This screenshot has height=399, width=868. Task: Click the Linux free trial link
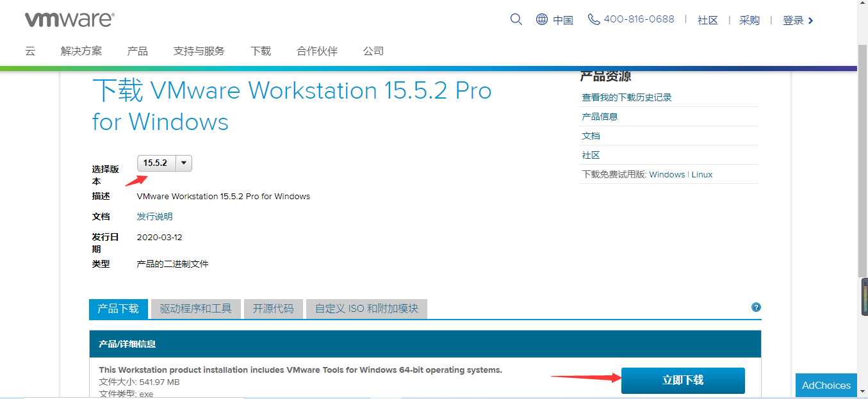coord(702,174)
